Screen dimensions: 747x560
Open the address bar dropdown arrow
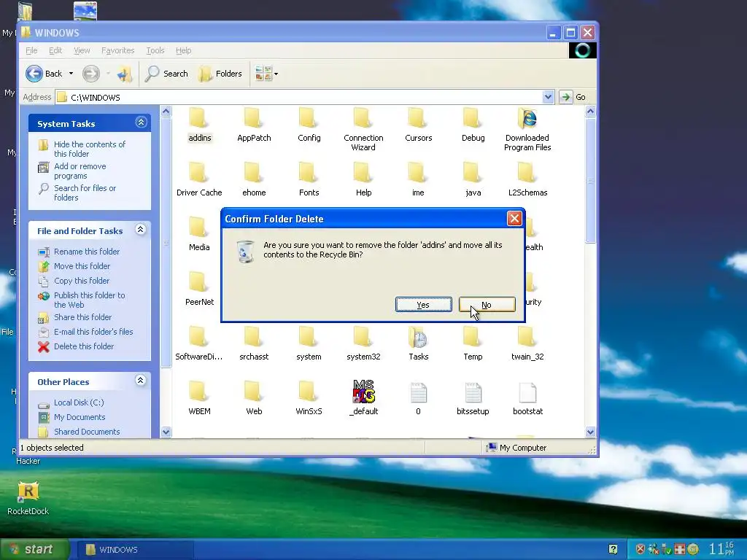[548, 97]
